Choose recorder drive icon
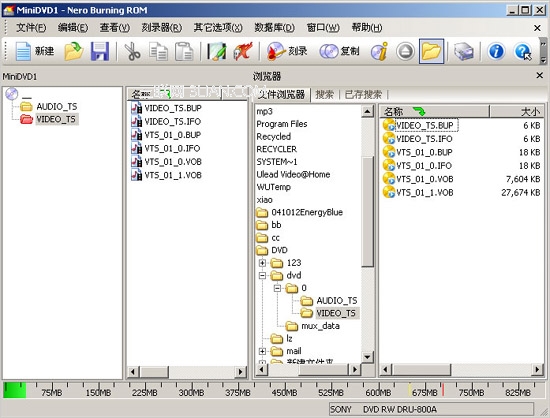The height and width of the screenshot is (418, 550). (464, 51)
